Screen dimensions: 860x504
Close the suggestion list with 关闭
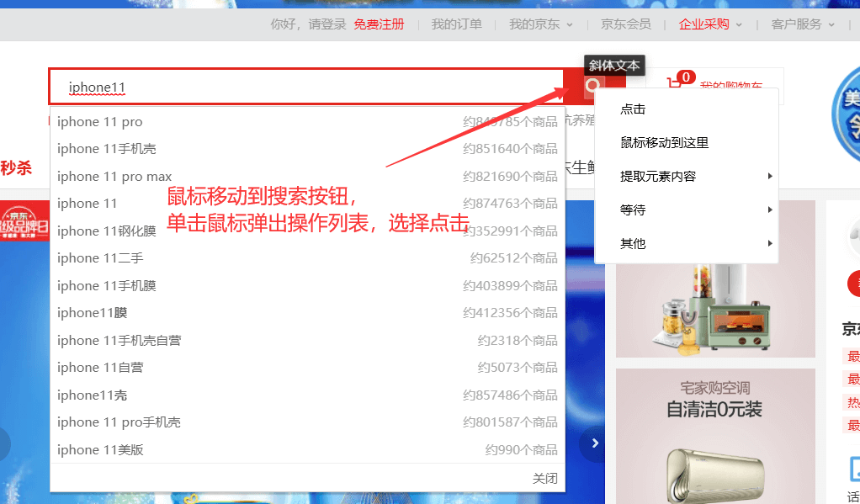[x=544, y=478]
